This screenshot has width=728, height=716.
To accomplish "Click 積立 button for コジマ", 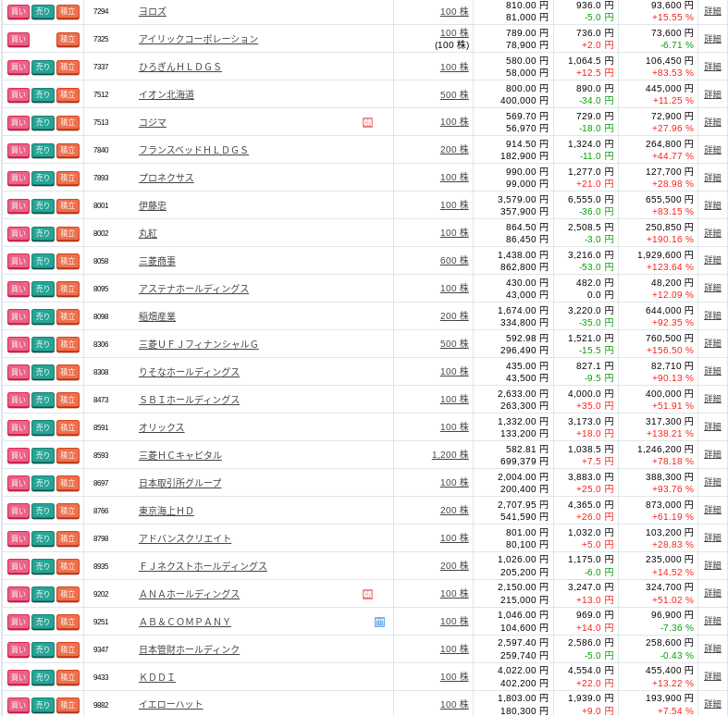I will (68, 123).
